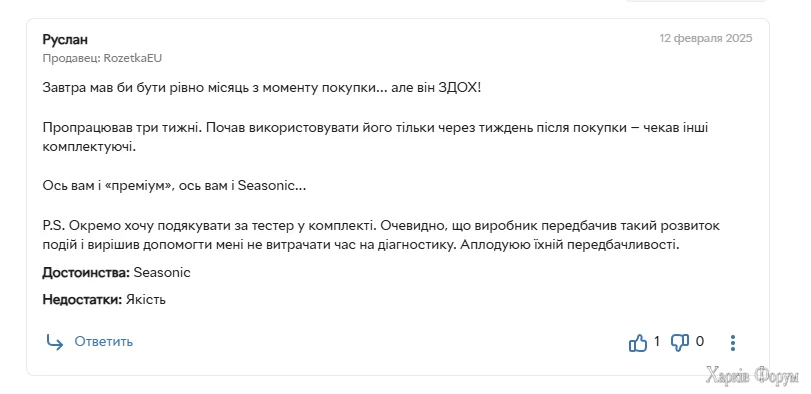Click the line Ось вам і «преміум»
The width and height of the screenshot is (811, 394).
tap(174, 186)
